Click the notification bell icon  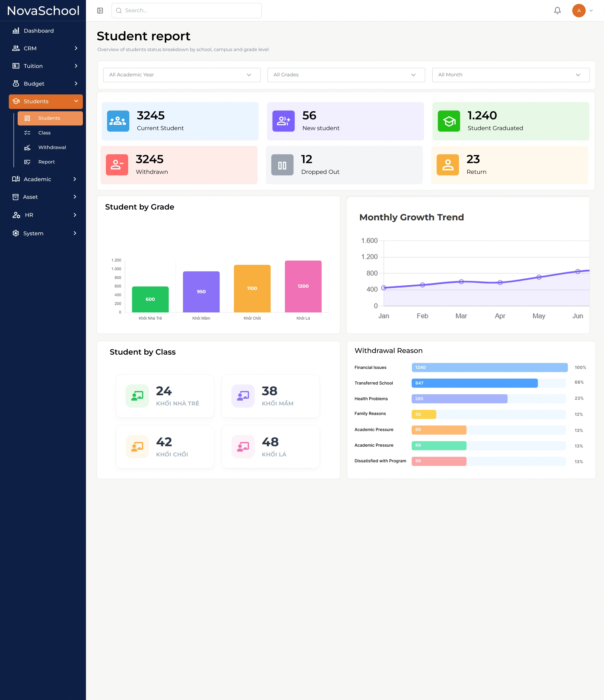click(557, 10)
